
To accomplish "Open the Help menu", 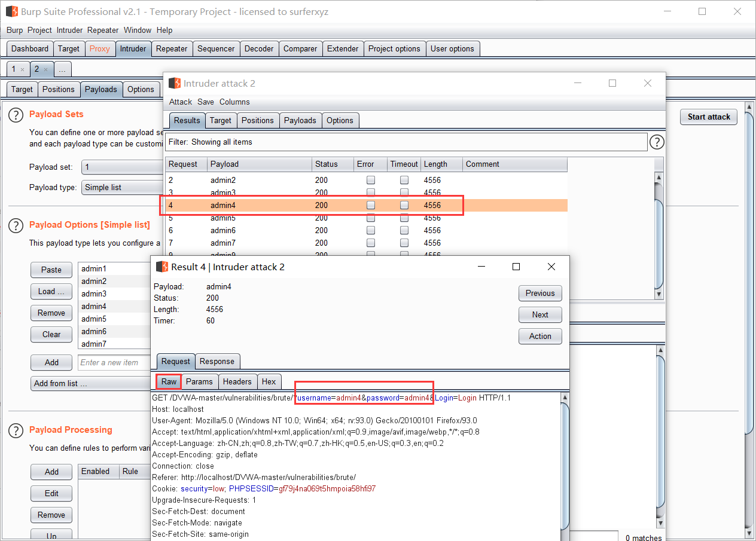I will point(164,30).
